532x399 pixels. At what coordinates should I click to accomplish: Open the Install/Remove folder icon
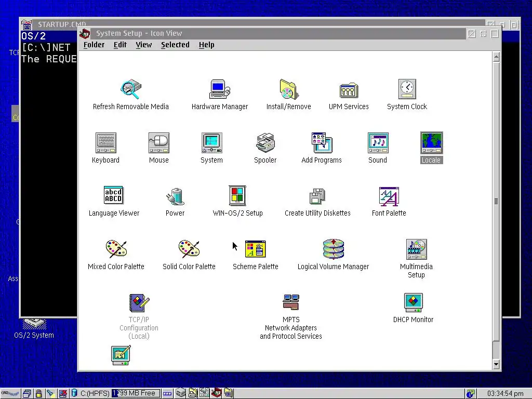[289, 89]
